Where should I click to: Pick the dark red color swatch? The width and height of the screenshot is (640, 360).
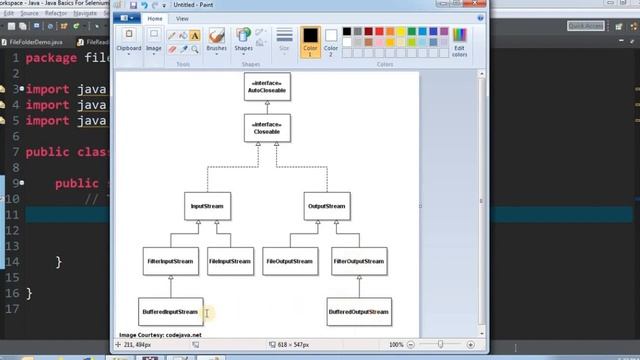click(368, 31)
